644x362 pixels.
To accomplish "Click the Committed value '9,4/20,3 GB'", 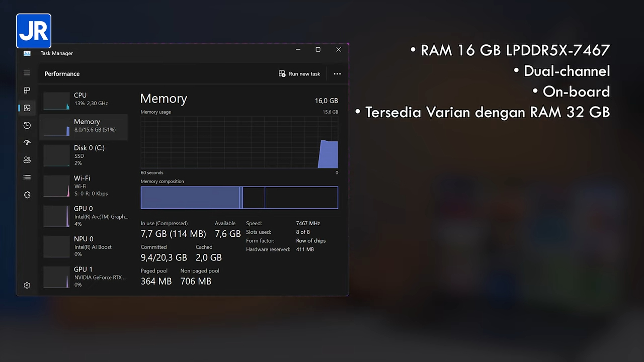I will [164, 257].
